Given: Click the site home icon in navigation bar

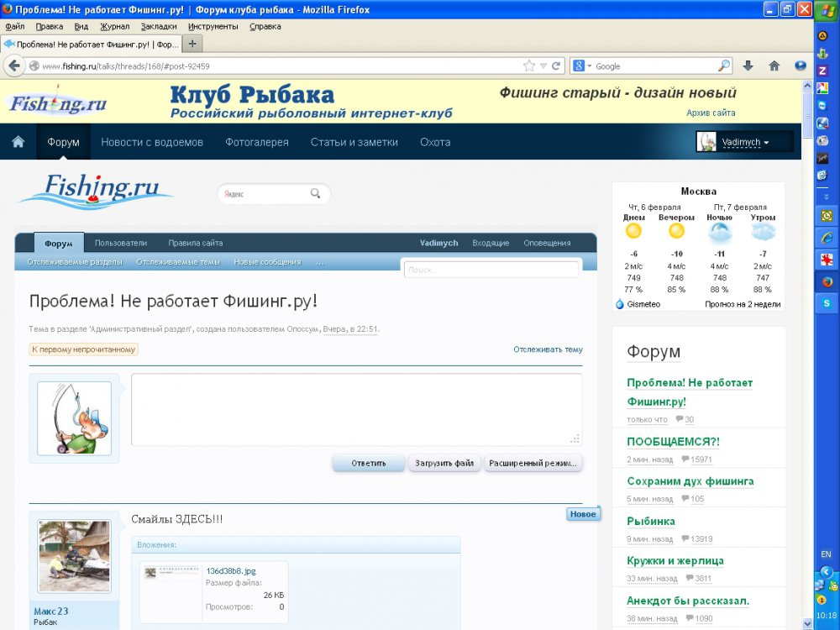Looking at the screenshot, I should [18, 142].
